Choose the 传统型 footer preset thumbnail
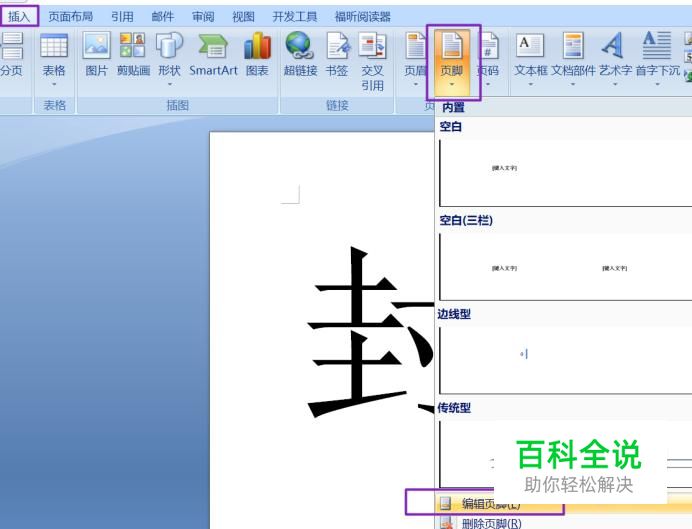 (x=565, y=454)
